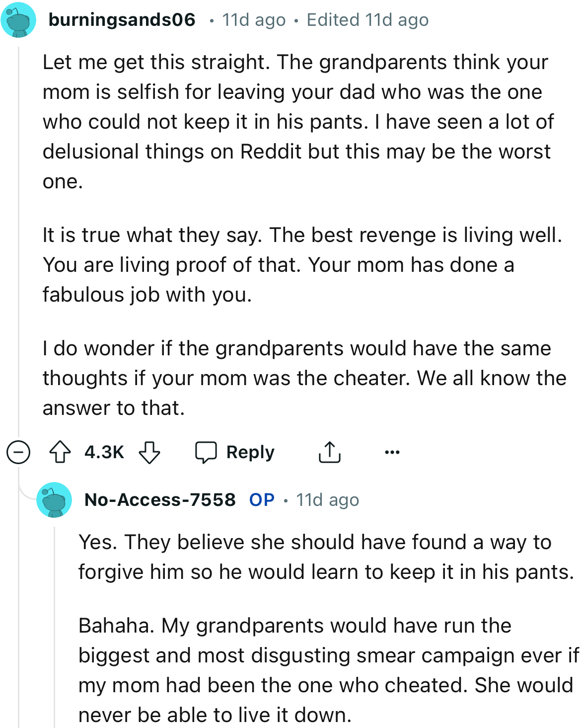Visit the burningsands06 username profile link
Image resolution: width=581 pixels, height=728 pixels.
tap(122, 20)
